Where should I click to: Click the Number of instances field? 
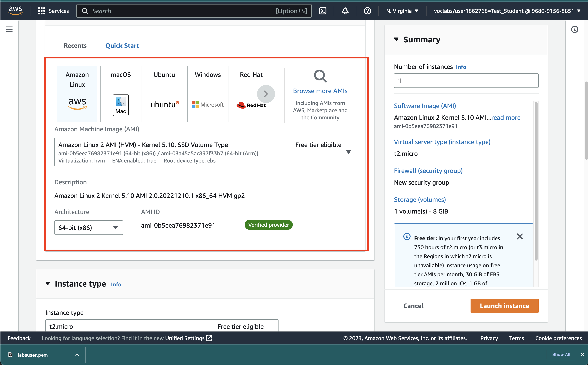pyautogui.click(x=466, y=81)
